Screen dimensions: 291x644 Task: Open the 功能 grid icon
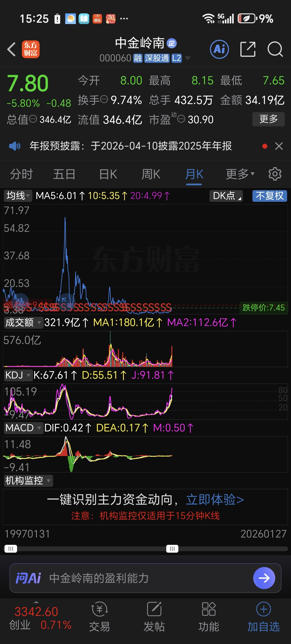(209, 609)
